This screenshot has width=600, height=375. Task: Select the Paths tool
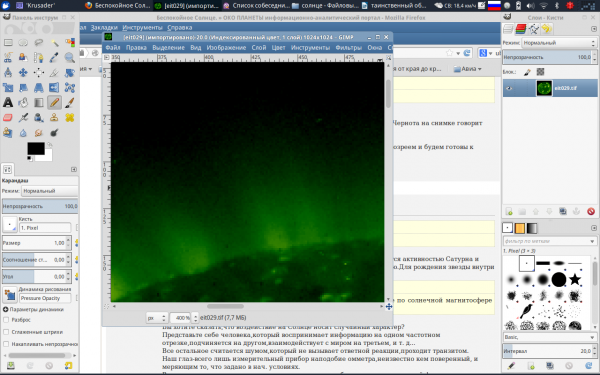click(x=39, y=57)
